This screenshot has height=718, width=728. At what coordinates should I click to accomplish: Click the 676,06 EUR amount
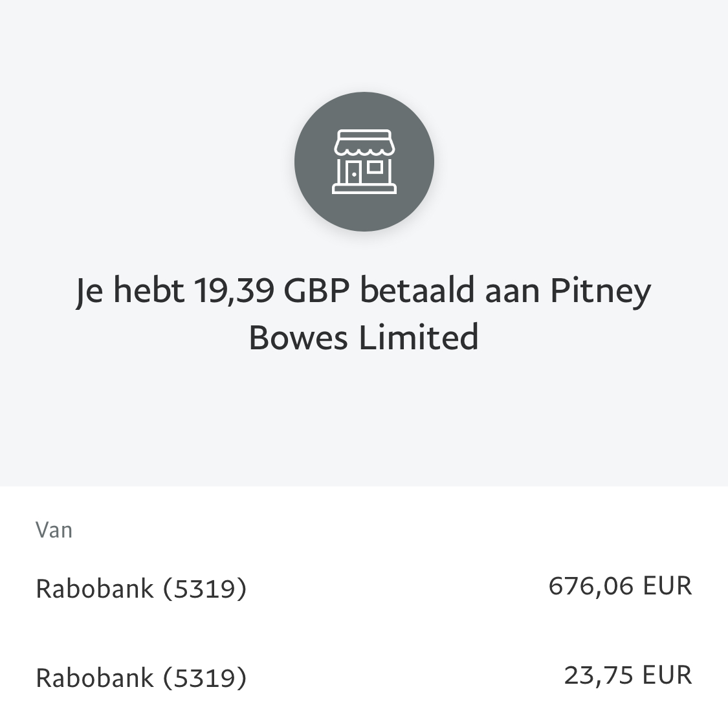621,586
